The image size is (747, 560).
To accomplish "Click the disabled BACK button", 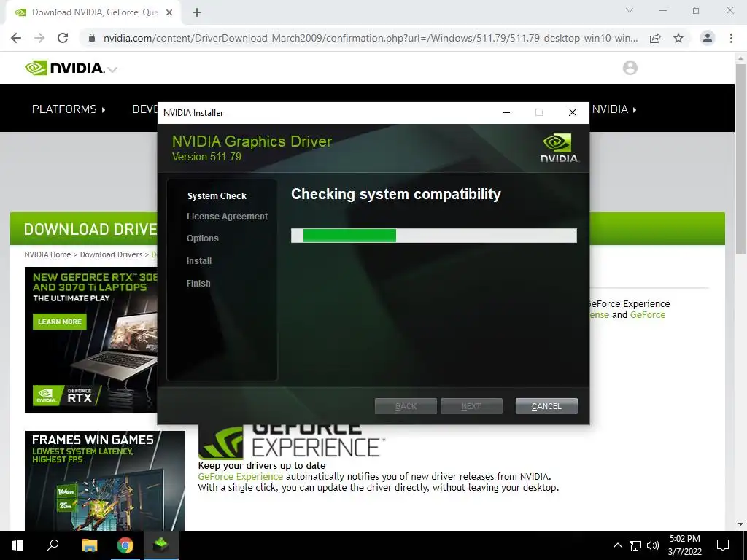I will [406, 406].
